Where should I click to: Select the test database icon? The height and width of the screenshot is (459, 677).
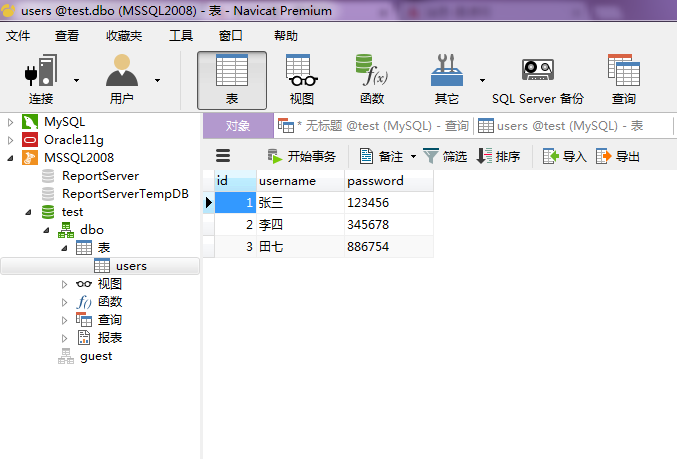coord(48,212)
